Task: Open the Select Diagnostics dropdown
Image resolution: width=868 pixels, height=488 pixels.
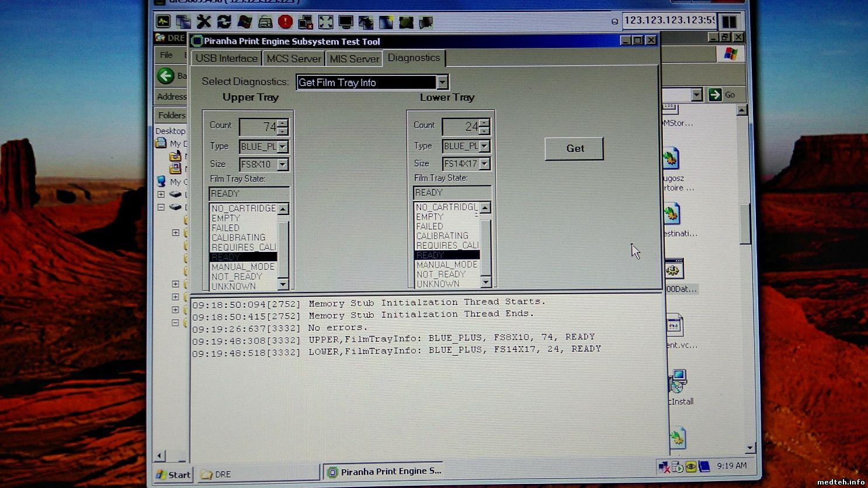Action: point(442,82)
